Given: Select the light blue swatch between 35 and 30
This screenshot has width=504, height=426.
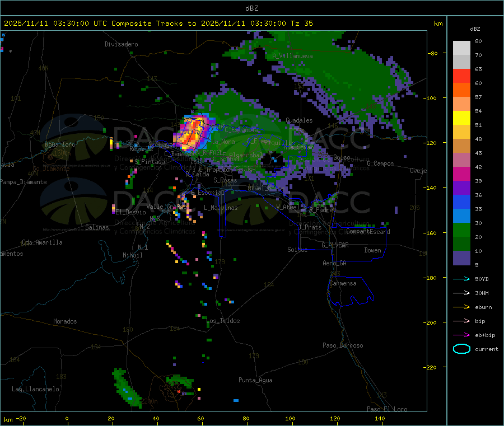Looking at the screenshot, I should 461,216.
